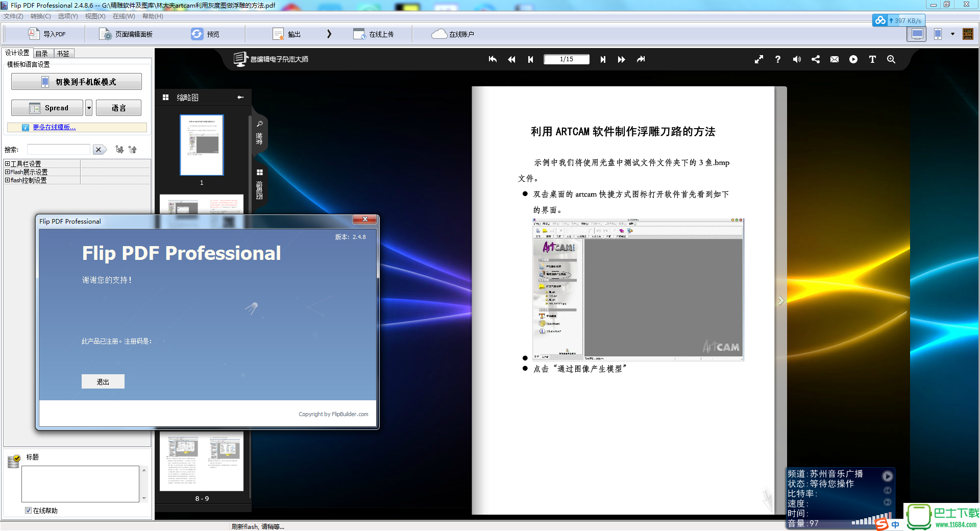Click the 1/15 page number field
This screenshot has height=531, width=980.
[567, 59]
